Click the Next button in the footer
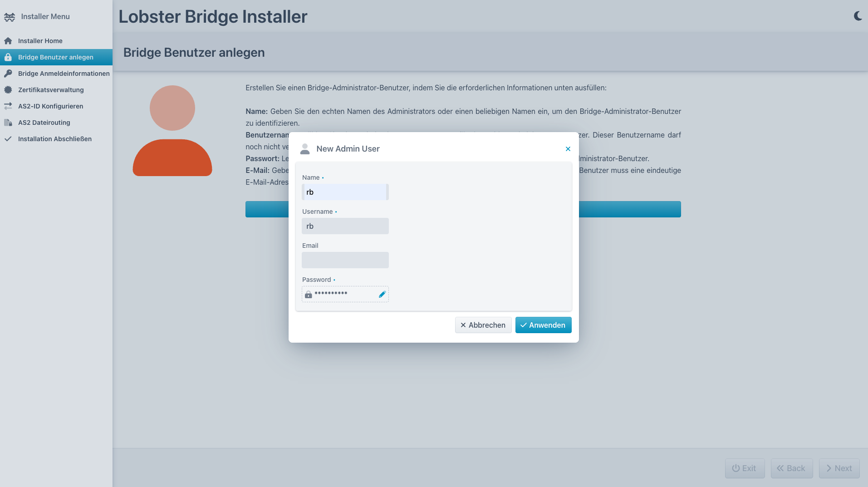Image resolution: width=868 pixels, height=487 pixels. tap(839, 468)
